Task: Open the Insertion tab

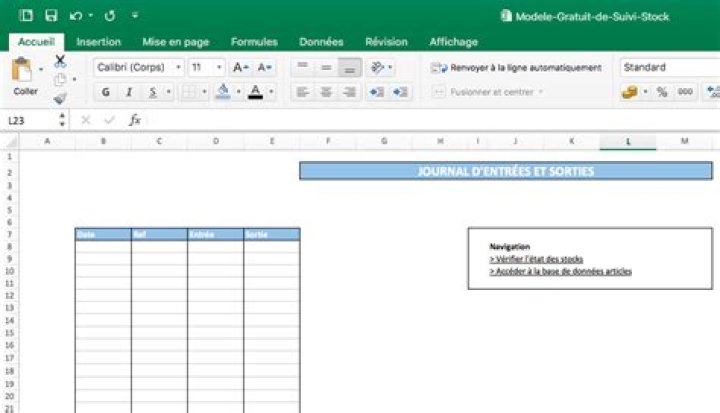Action: 99,42
